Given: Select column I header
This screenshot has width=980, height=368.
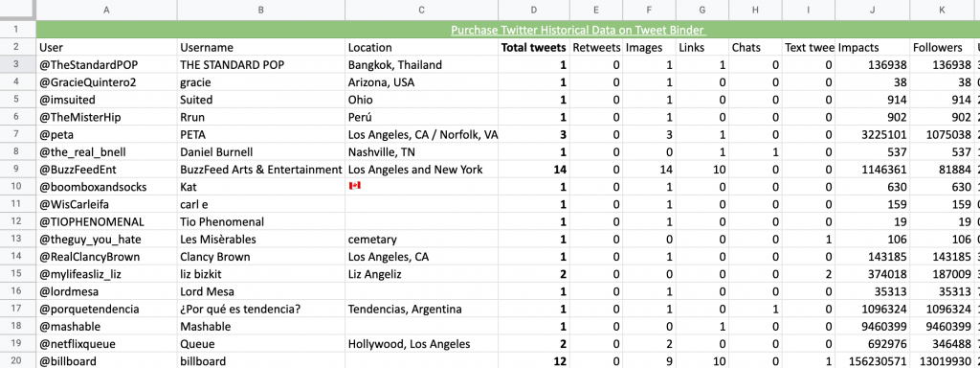Looking at the screenshot, I should (809, 10).
